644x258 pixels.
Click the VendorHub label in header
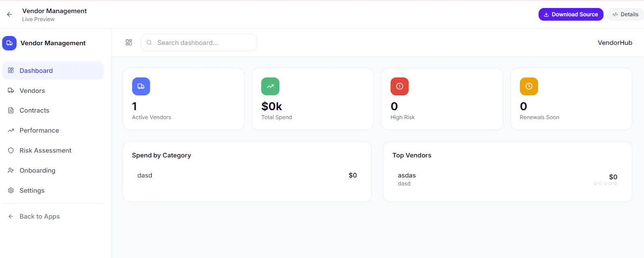coord(615,43)
